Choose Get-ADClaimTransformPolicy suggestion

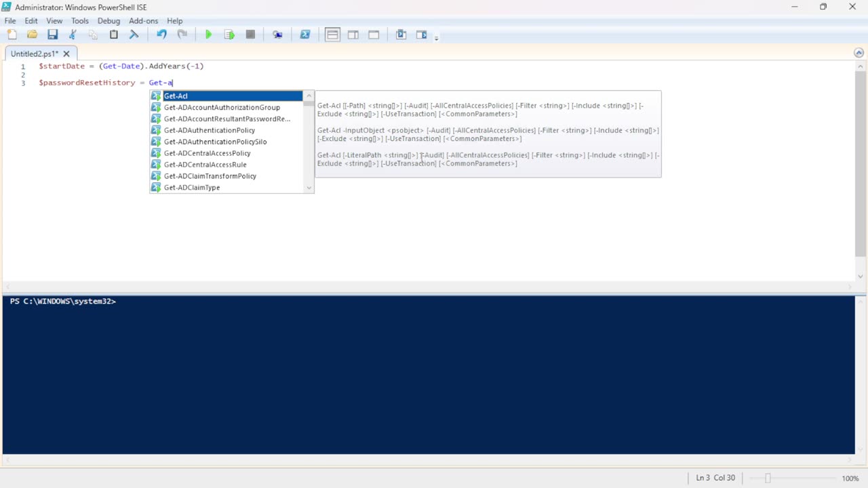[x=226, y=176]
